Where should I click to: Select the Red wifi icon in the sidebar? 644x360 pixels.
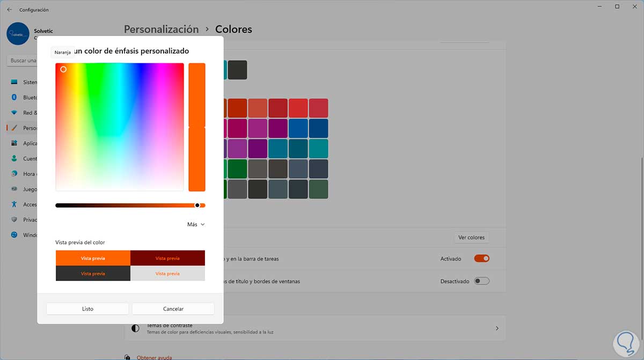pyautogui.click(x=14, y=113)
